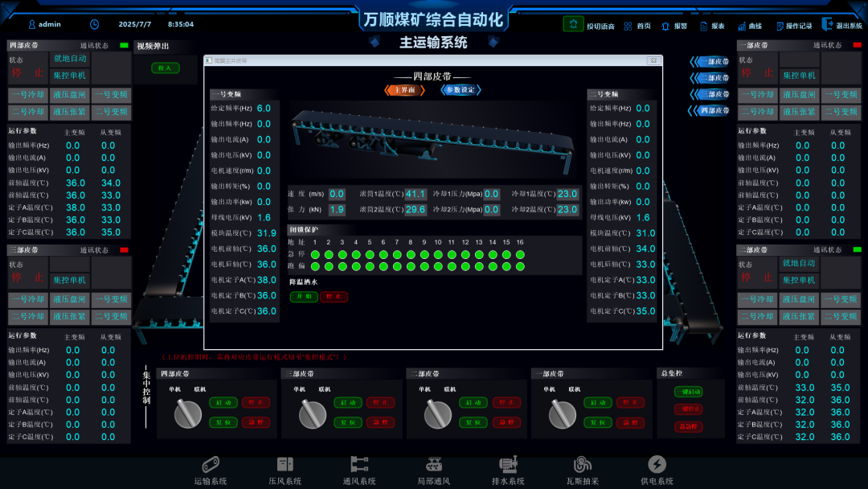Close the 四部皮带 popup window
868x489 pixels.
tap(653, 60)
